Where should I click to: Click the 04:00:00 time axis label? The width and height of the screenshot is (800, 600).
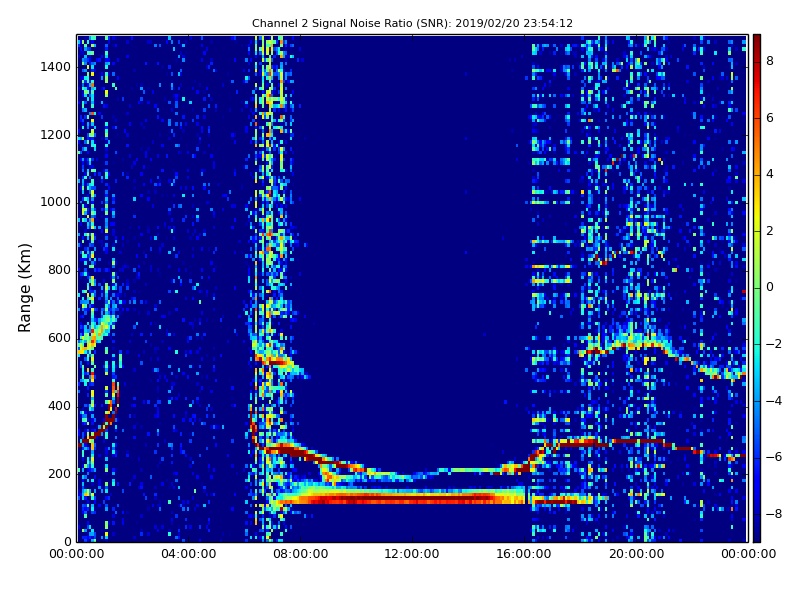pos(189,554)
